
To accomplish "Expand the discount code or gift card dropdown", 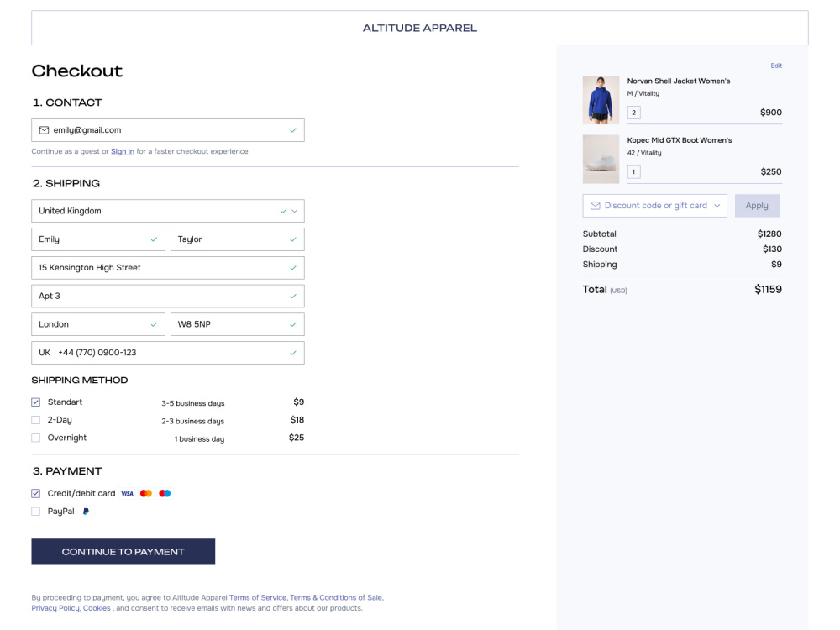I will click(x=717, y=206).
